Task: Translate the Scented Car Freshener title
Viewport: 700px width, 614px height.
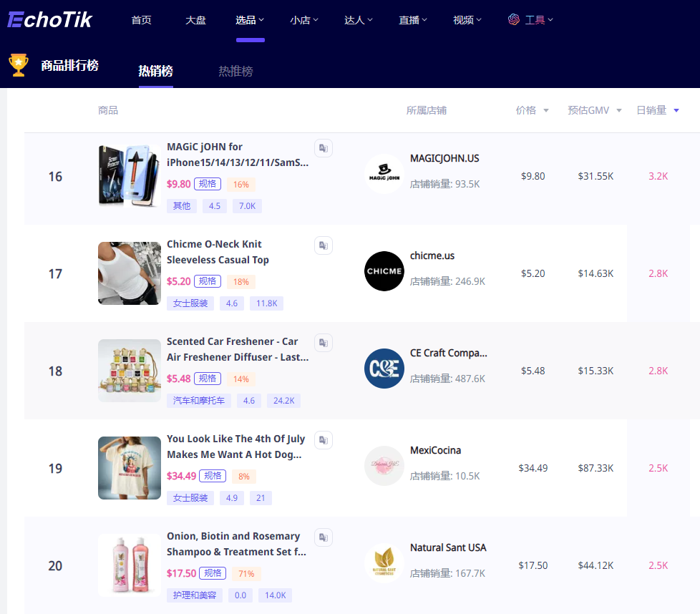Action: click(323, 343)
